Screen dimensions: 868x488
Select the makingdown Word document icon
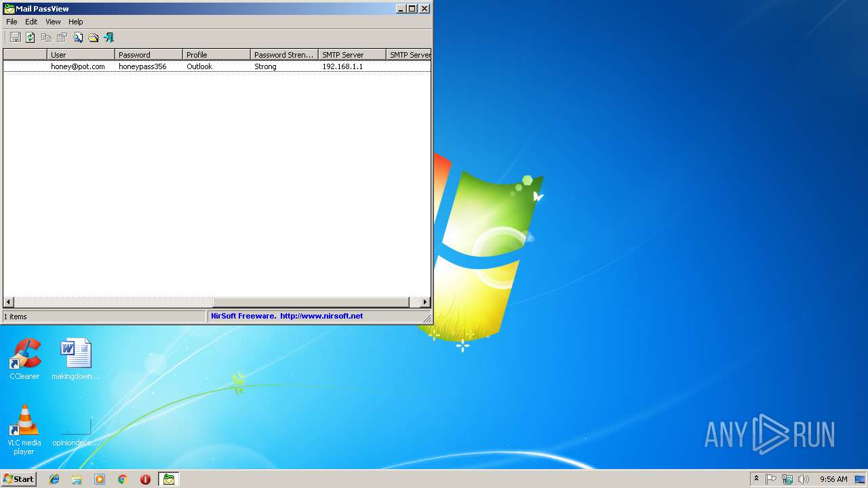pos(75,359)
